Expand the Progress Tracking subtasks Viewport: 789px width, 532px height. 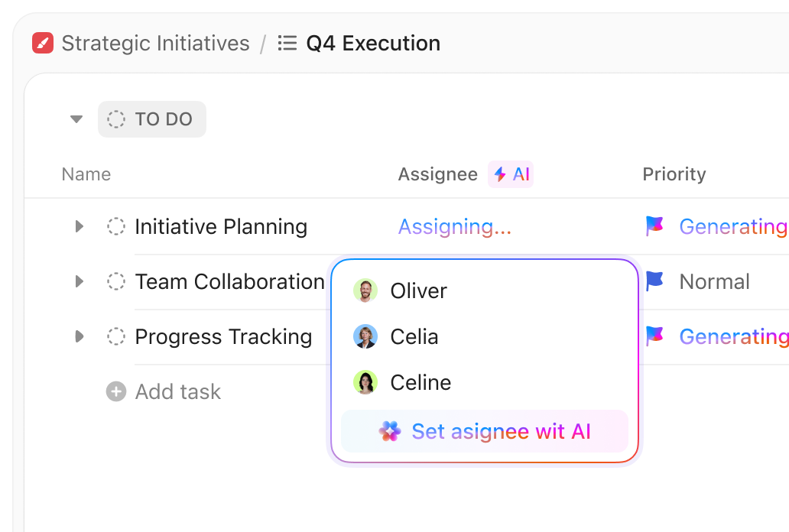point(80,336)
